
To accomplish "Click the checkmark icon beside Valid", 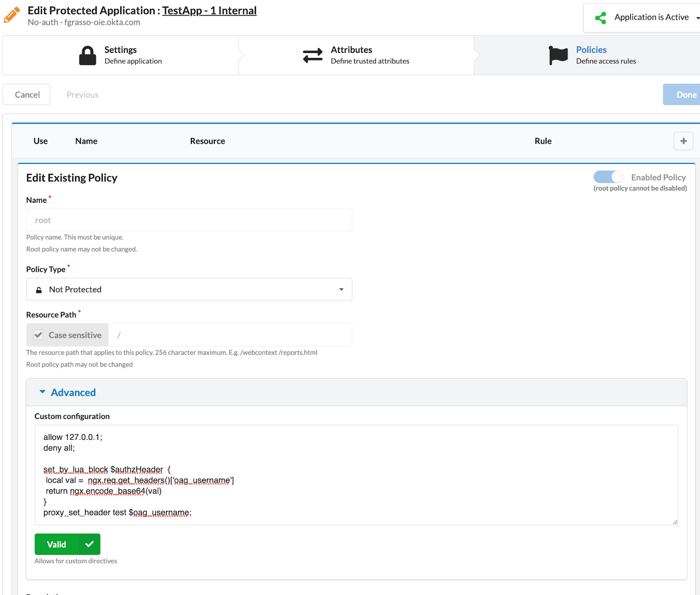I will pos(90,544).
